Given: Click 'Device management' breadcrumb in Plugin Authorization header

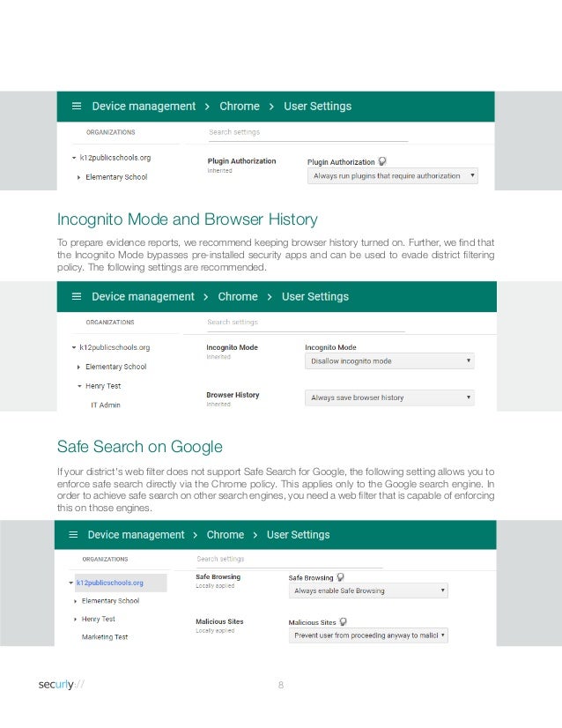Looking at the screenshot, I should coord(144,107).
